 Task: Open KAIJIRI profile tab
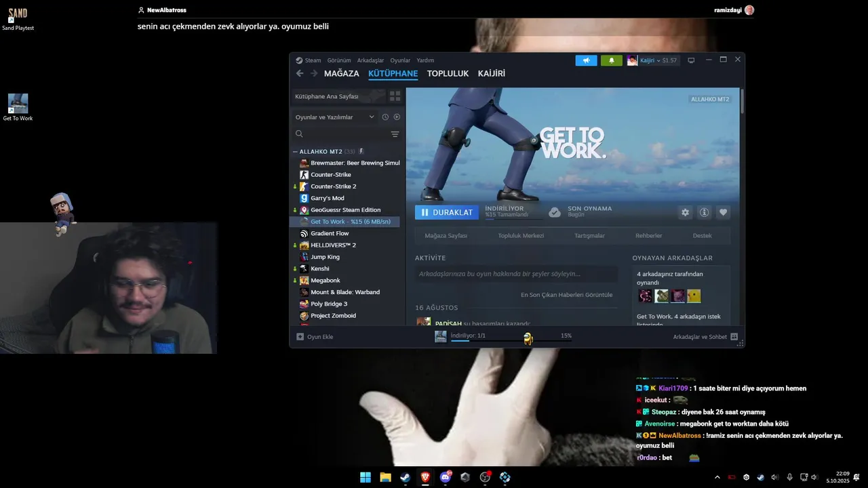[x=492, y=73]
